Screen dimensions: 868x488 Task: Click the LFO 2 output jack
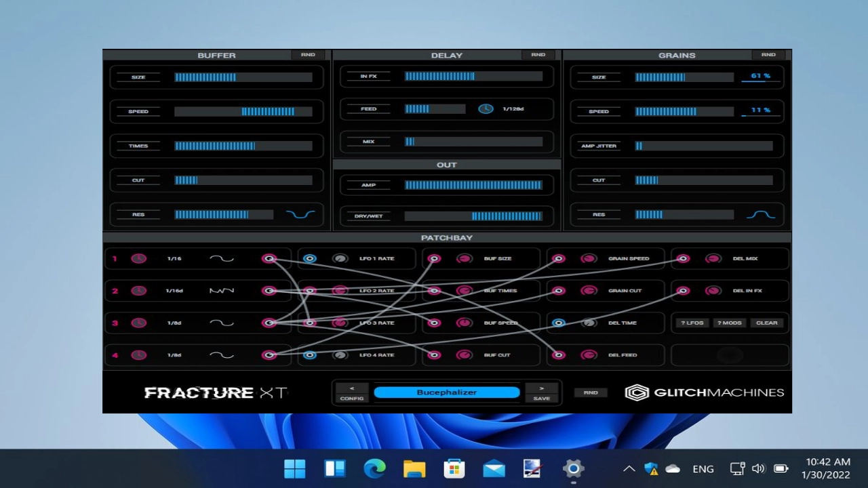pyautogui.click(x=269, y=291)
